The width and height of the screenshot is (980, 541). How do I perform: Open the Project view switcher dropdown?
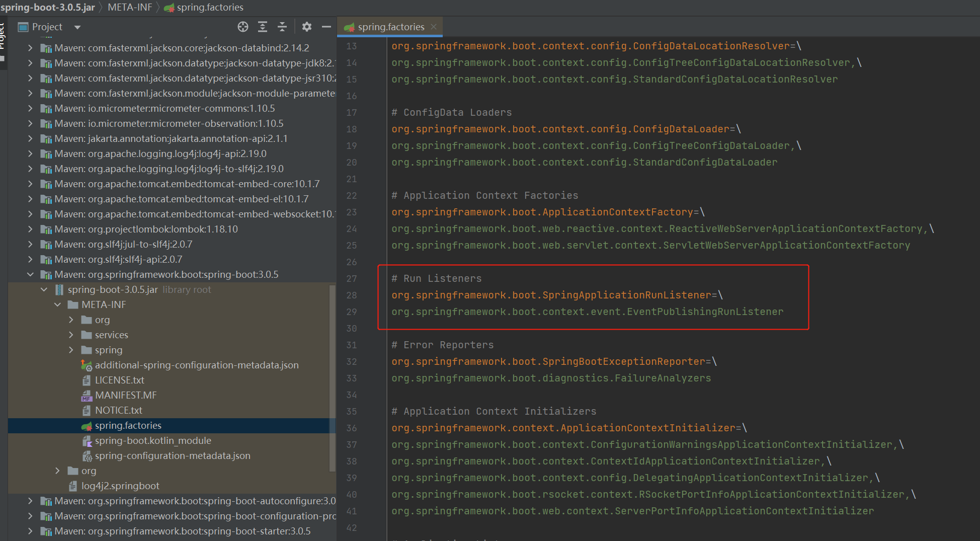pyautogui.click(x=77, y=27)
